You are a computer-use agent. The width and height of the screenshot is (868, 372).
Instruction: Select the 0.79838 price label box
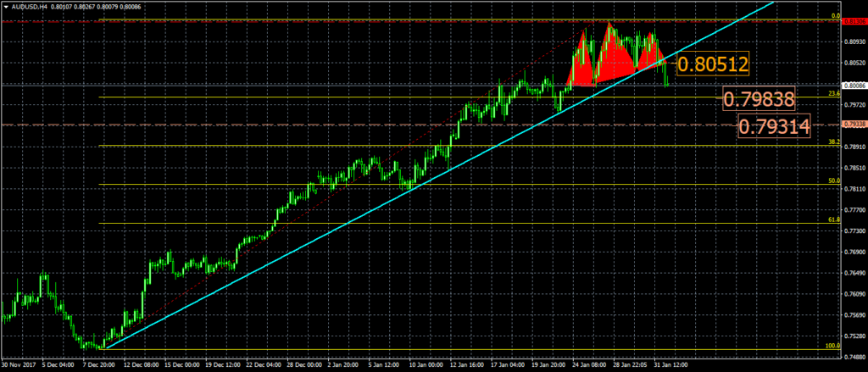point(759,100)
